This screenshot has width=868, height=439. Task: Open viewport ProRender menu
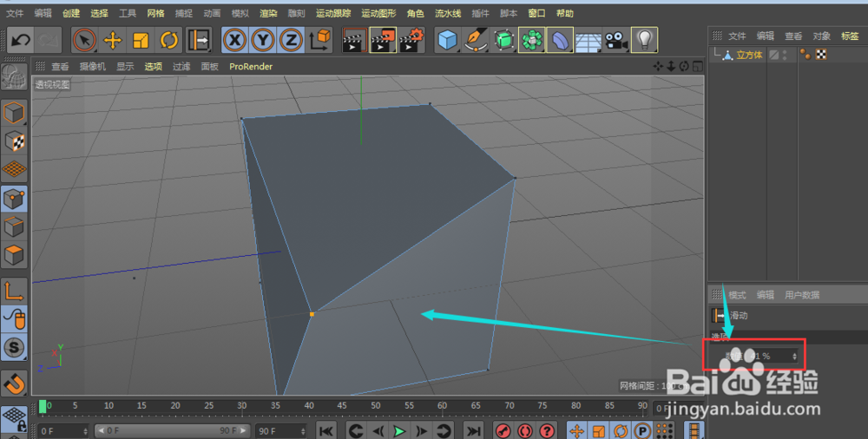click(x=251, y=67)
